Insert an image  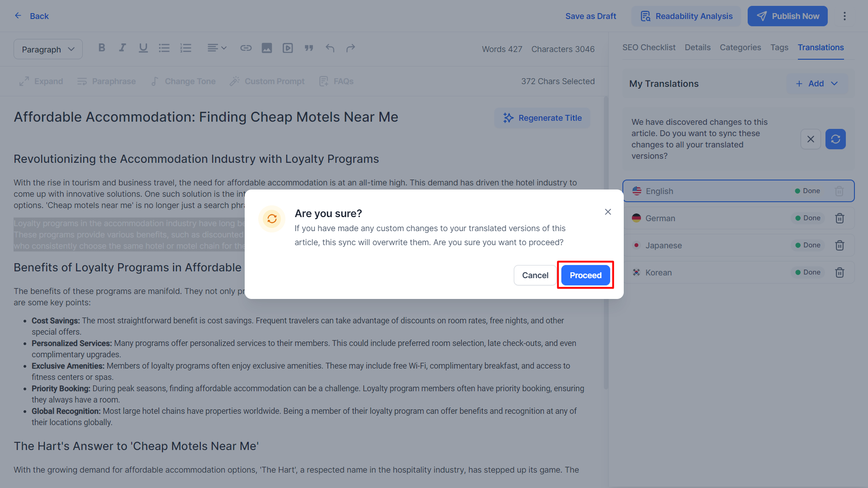[x=267, y=48]
